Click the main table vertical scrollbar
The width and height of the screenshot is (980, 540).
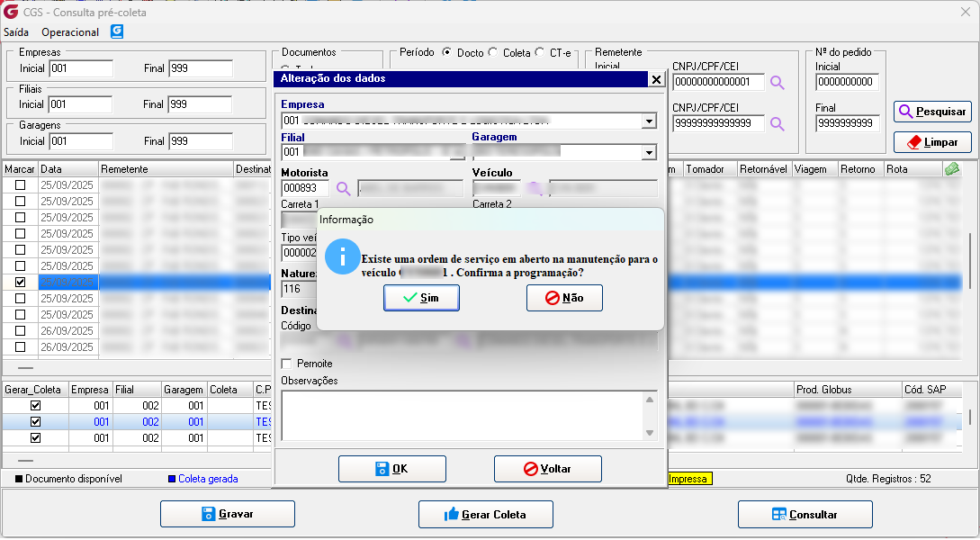970,263
